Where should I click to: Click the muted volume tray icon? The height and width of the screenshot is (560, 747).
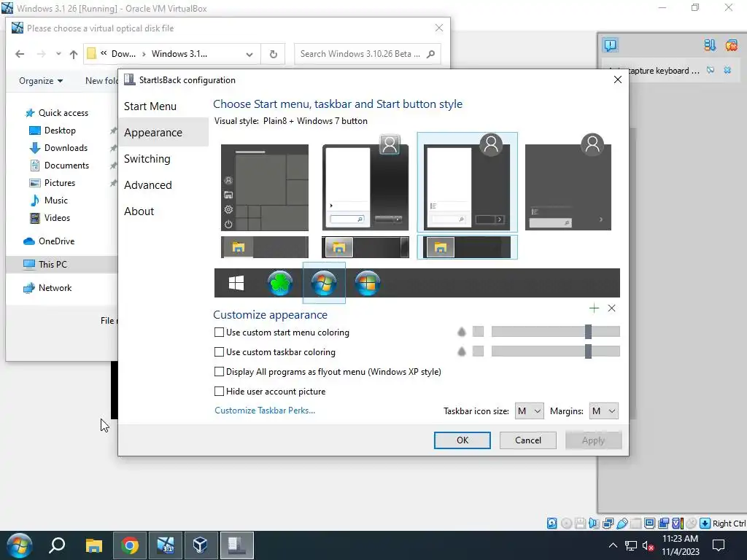click(648, 545)
